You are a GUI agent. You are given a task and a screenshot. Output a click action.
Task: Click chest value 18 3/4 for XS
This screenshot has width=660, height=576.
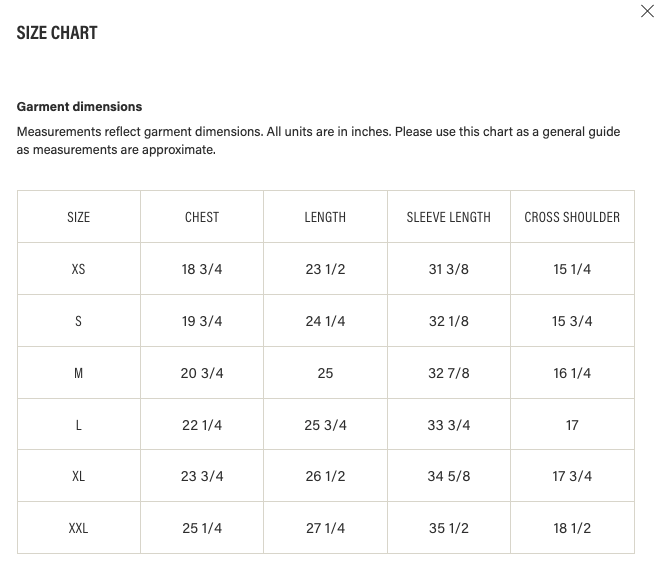coord(202,269)
